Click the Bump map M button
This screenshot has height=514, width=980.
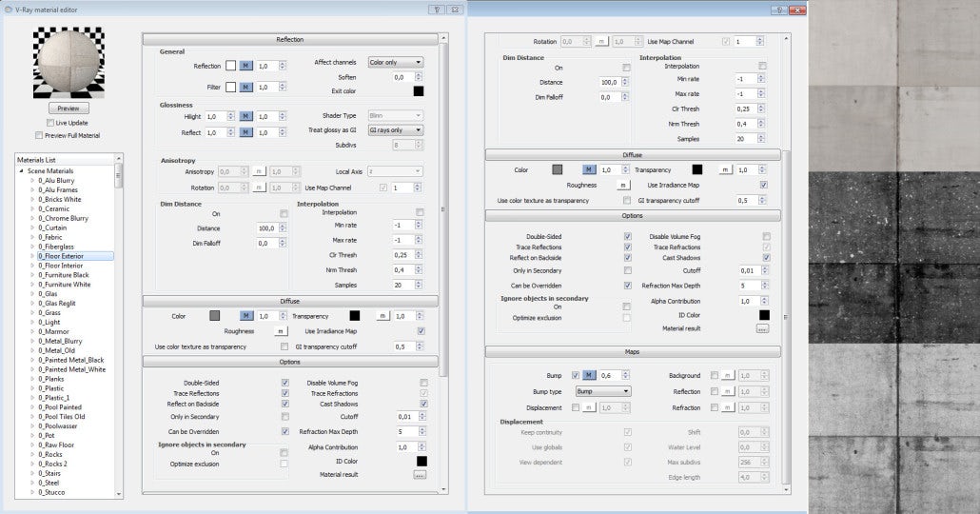588,376
